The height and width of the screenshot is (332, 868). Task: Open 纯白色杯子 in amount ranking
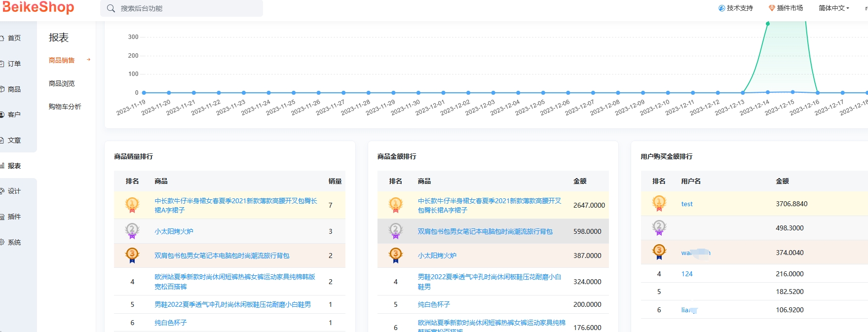pyautogui.click(x=434, y=304)
